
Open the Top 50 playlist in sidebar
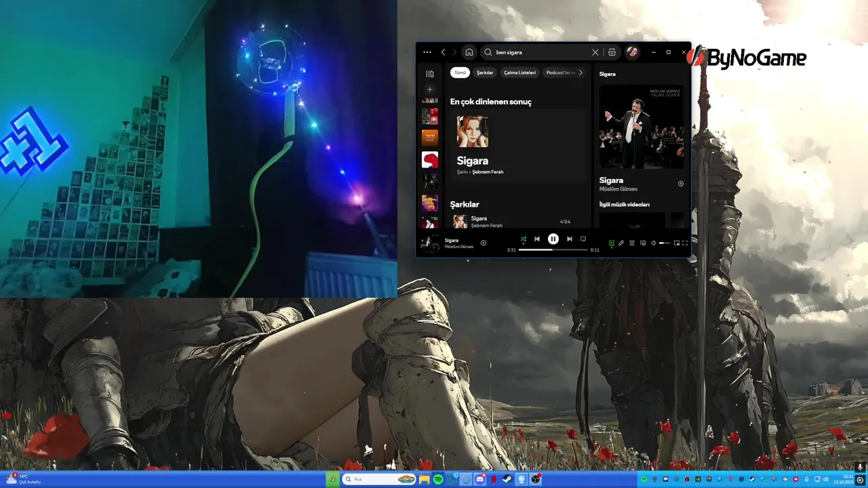tap(429, 138)
